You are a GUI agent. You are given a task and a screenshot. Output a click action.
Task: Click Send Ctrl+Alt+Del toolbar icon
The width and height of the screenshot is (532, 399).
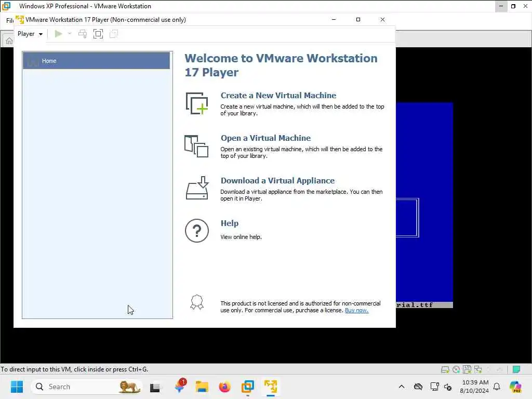coord(83,34)
